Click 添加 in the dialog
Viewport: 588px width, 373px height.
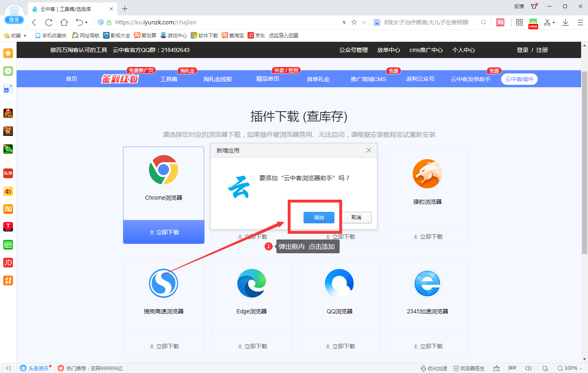319,218
